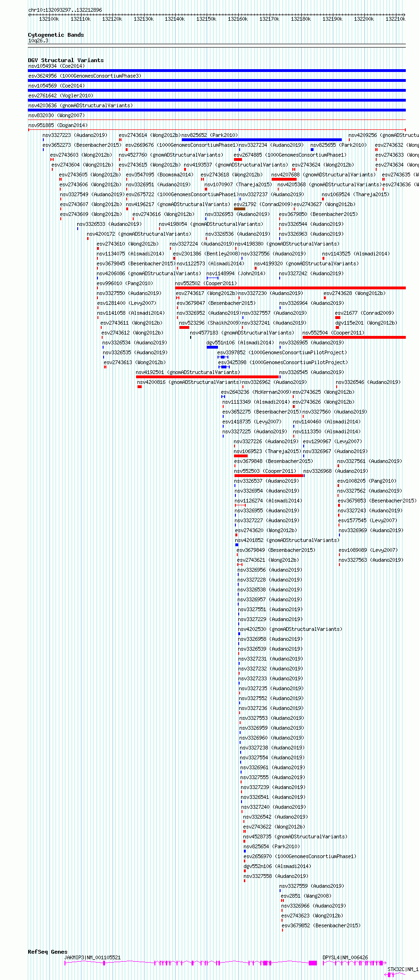419x980 pixels.
Task: Open variant esv2851 (Wang2008)
Action: click(306, 896)
